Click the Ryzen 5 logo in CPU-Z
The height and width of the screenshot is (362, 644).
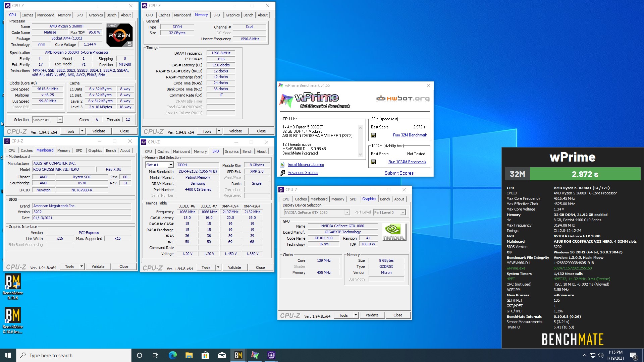coord(119,35)
